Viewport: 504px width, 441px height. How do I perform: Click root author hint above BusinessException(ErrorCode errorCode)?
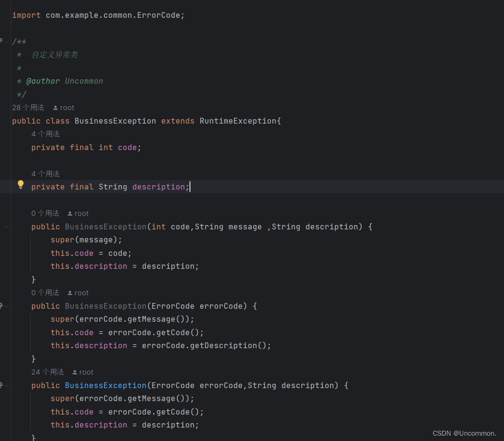pos(78,293)
